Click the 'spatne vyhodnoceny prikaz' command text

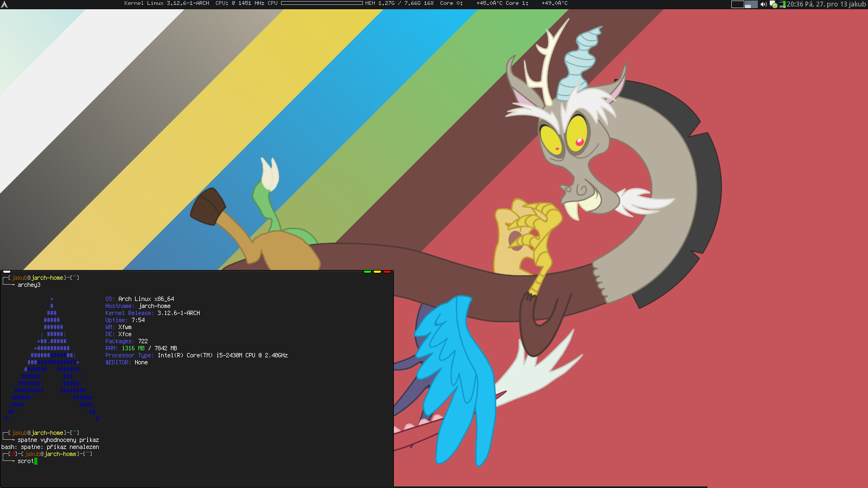pos(58,440)
